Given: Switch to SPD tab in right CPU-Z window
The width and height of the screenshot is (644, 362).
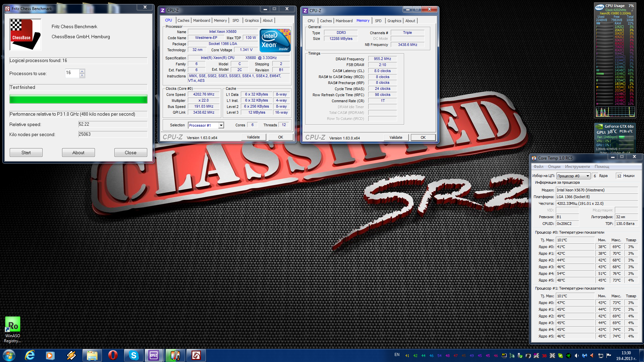Looking at the screenshot, I should coord(378,21).
